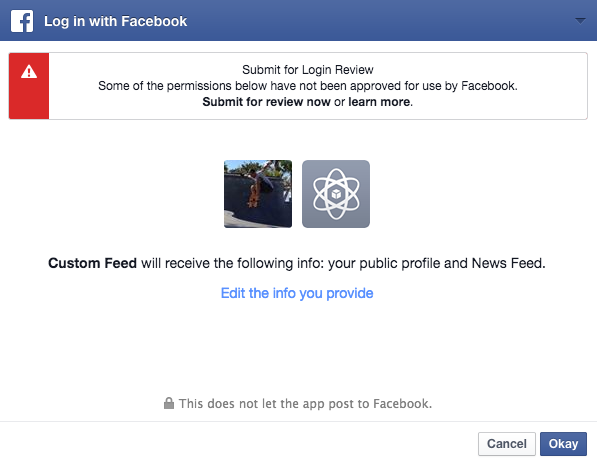Cancel the Facebook login dialog
Image resolution: width=597 pixels, height=465 pixels.
click(507, 444)
